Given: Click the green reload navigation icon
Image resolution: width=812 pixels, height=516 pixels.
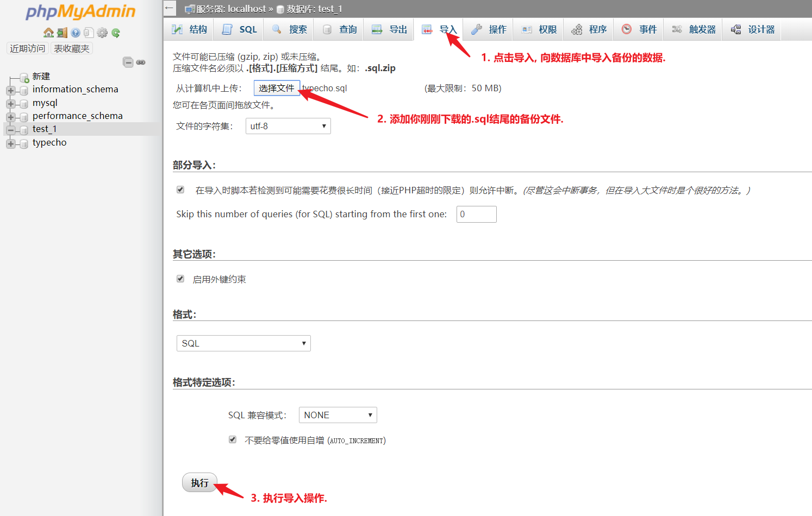Looking at the screenshot, I should coord(116,33).
